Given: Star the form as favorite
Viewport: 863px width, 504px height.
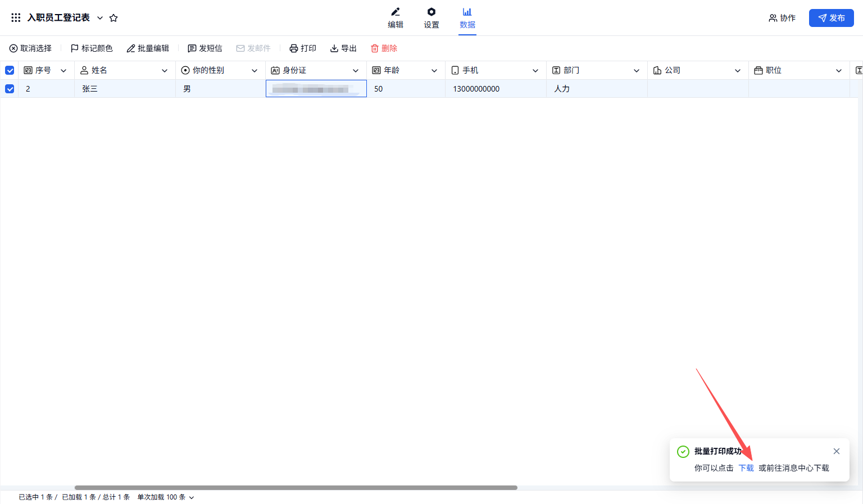Looking at the screenshot, I should click(113, 18).
